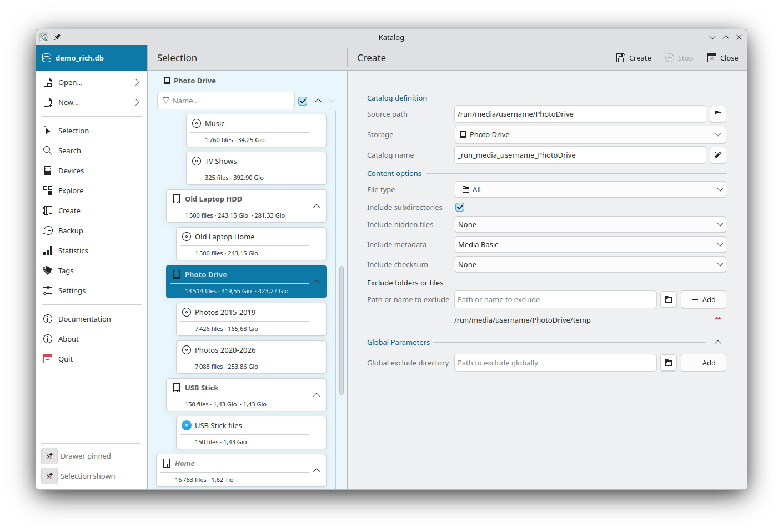Select the USB Stick files catalog radio
783x532 pixels.
tap(187, 425)
